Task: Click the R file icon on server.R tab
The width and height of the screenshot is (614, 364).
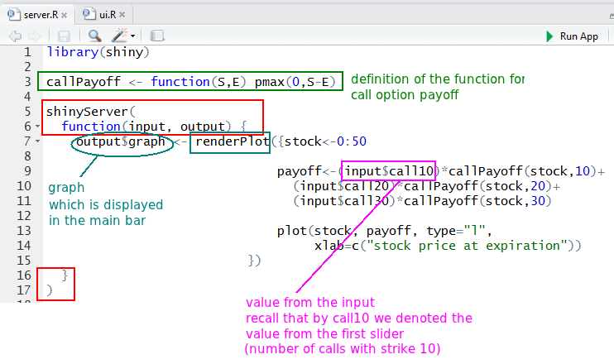Action: [x=11, y=14]
